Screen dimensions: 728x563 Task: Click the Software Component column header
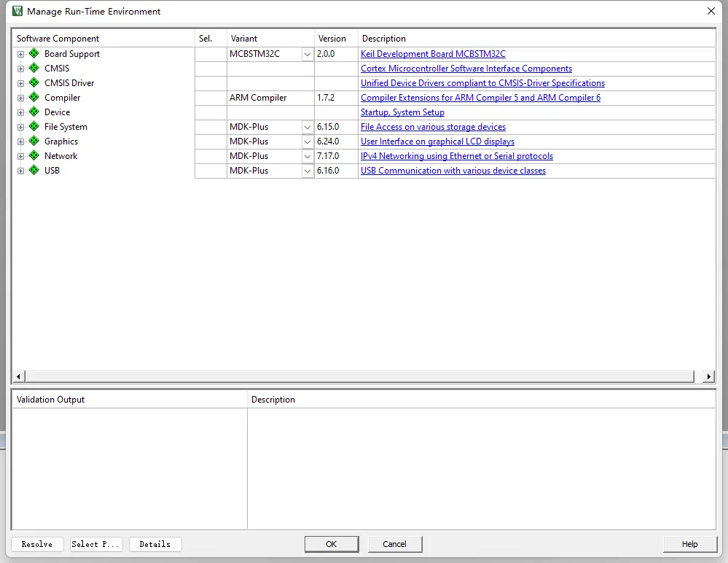(103, 39)
